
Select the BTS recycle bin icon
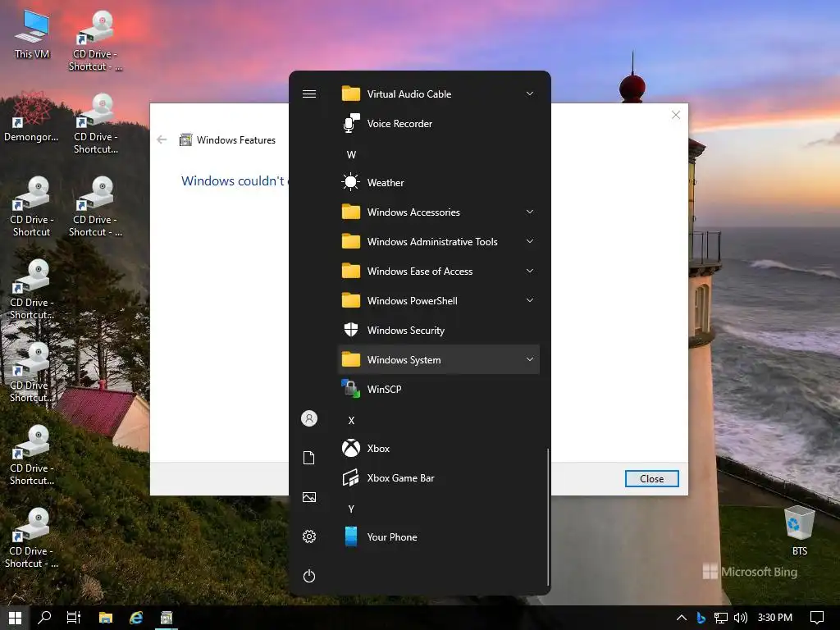coord(800,531)
